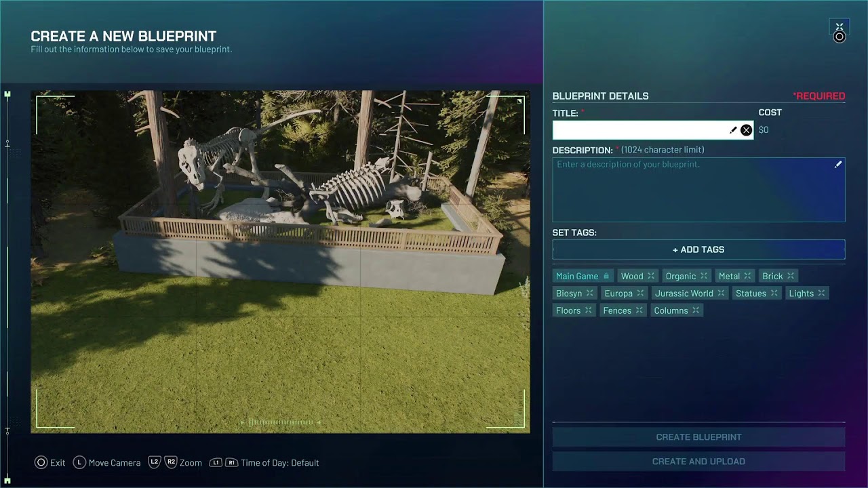868x488 pixels.
Task: Click the L1 time of day icon
Action: [216, 463]
